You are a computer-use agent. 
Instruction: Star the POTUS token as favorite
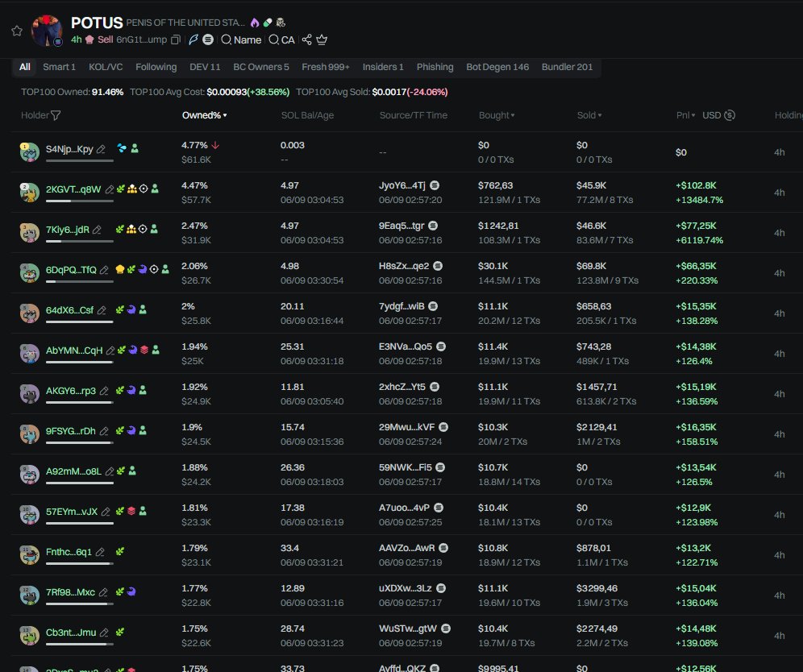click(x=17, y=31)
